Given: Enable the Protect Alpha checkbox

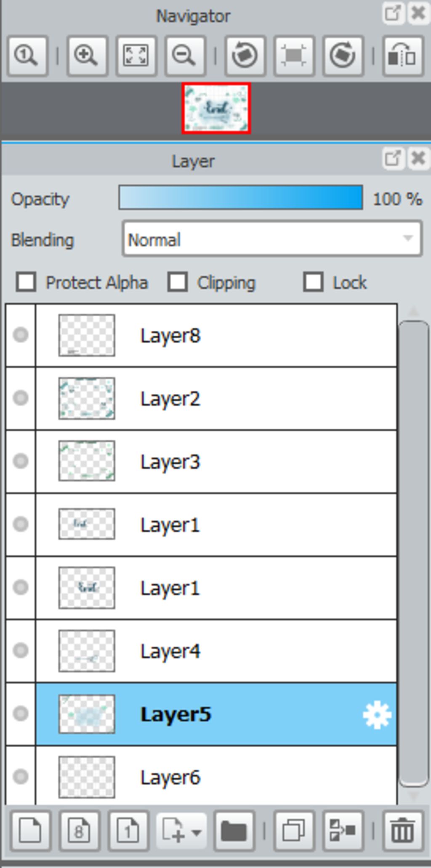Looking at the screenshot, I should pyautogui.click(x=26, y=282).
